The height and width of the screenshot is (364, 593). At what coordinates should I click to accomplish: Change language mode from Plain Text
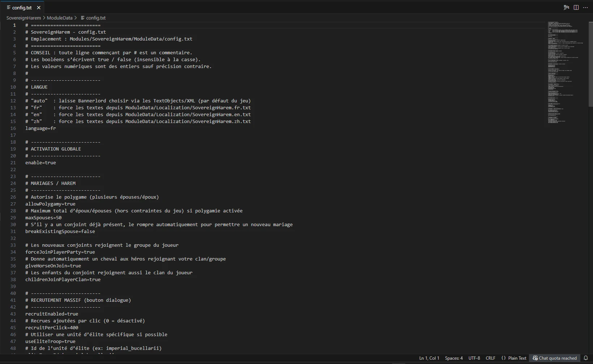coord(517,358)
